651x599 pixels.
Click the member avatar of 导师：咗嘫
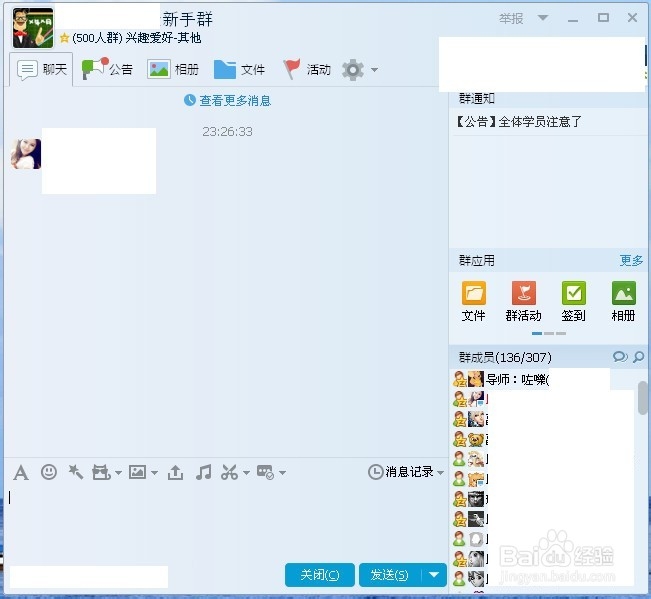476,379
